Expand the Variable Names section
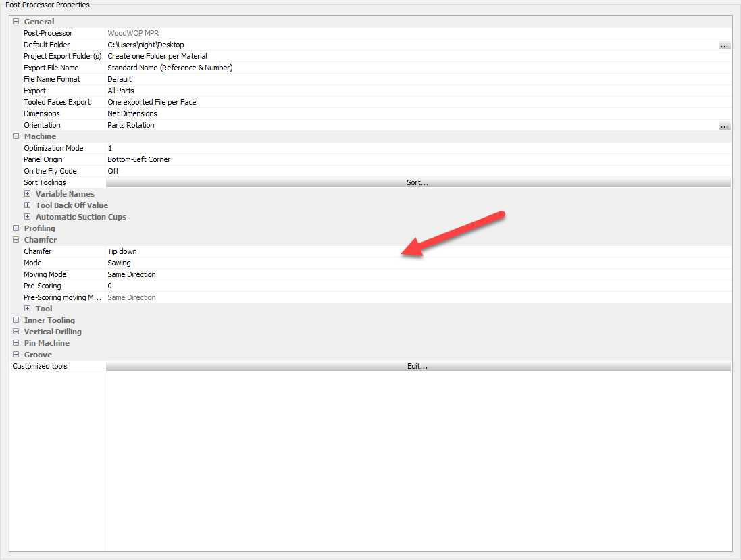The image size is (741, 560). 26,194
